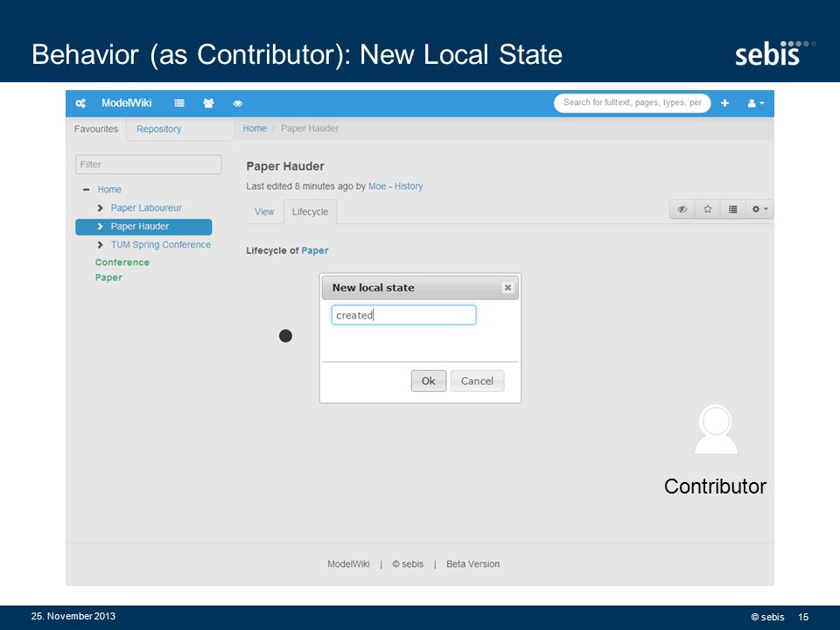The image size is (840, 630).
Task: Open the page settings gear dropdown
Action: click(x=759, y=209)
